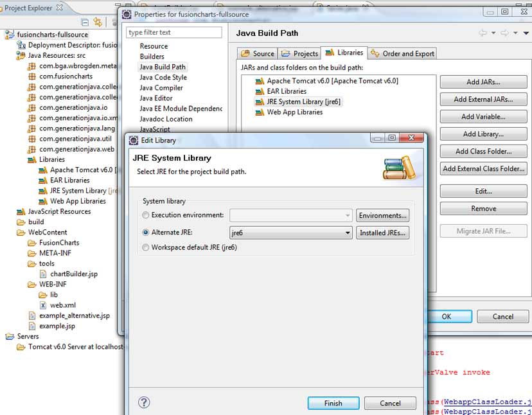Click the Deployment Descriptor icon in the tree
Image resolution: width=532 pixels, height=415 pixels.
pyautogui.click(x=21, y=45)
